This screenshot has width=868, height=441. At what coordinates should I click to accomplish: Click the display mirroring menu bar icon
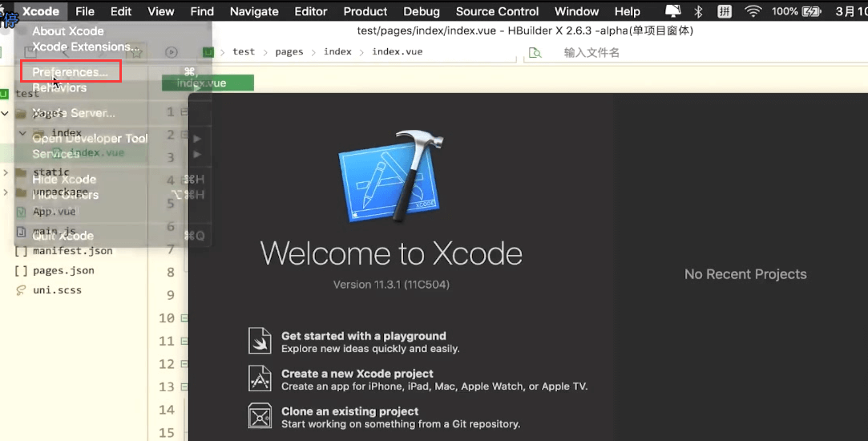pos(672,11)
